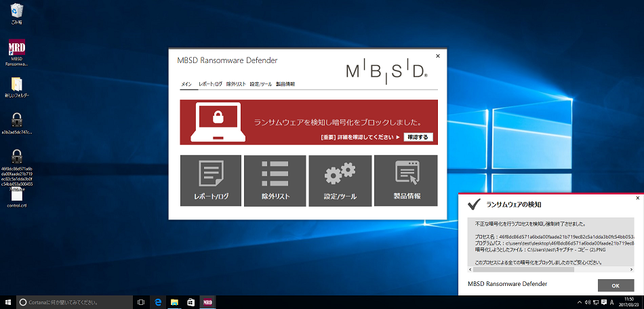Switch to the 除外リスト tab
The width and height of the screenshot is (644, 309).
click(236, 84)
